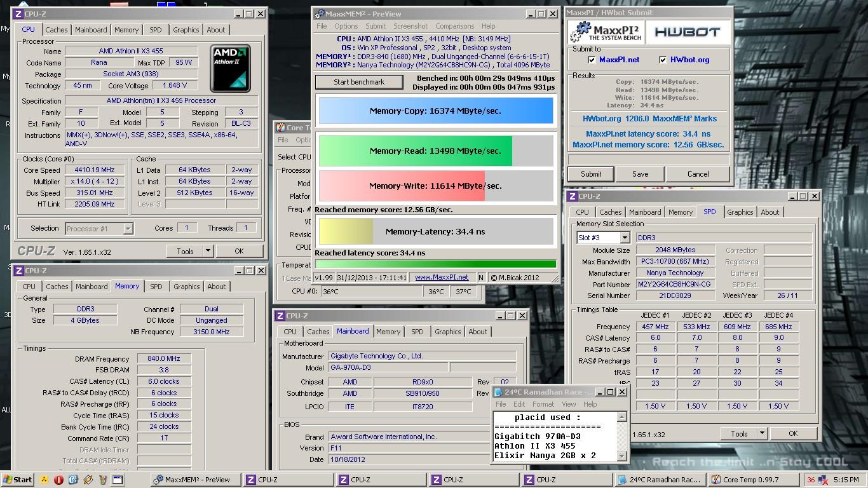Open the Submit menu in MaxxMEM²
This screenshot has width=868, height=488.
376,26
